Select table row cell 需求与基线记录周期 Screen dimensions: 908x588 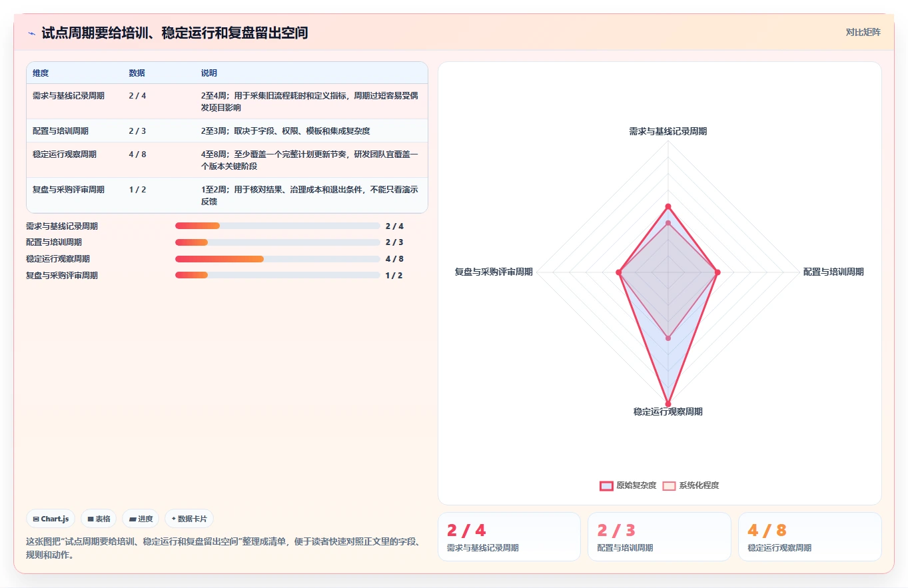pos(69,95)
